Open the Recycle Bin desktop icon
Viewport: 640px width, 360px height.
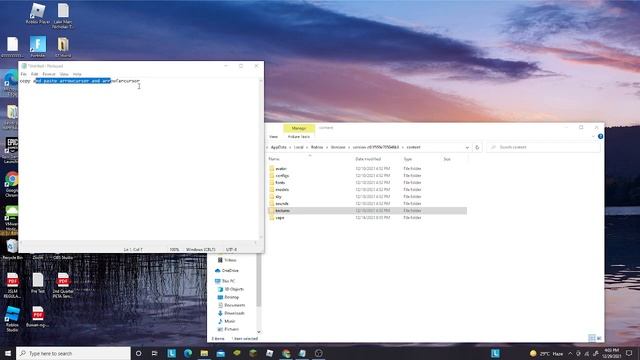[12, 249]
